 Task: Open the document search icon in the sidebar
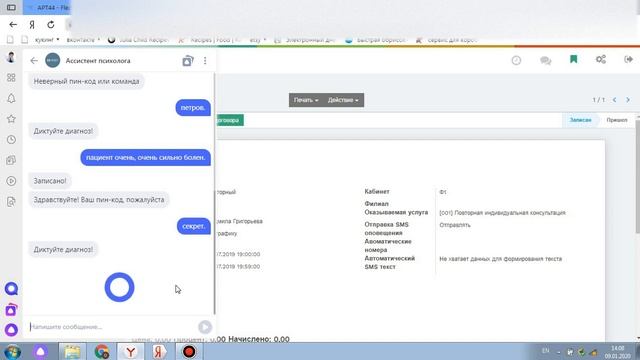click(x=11, y=202)
